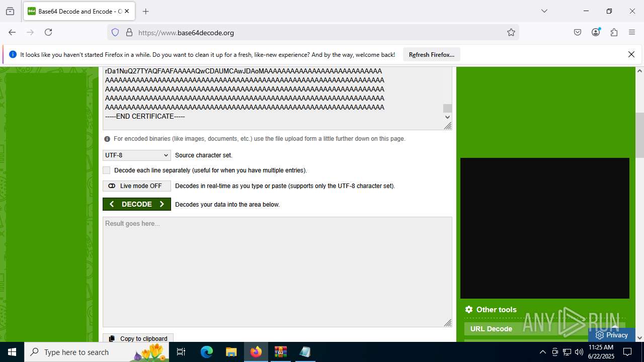Viewport: 644px width, 362px height.
Task: Click inside the encoded certificate text area
Action: tap(273, 98)
